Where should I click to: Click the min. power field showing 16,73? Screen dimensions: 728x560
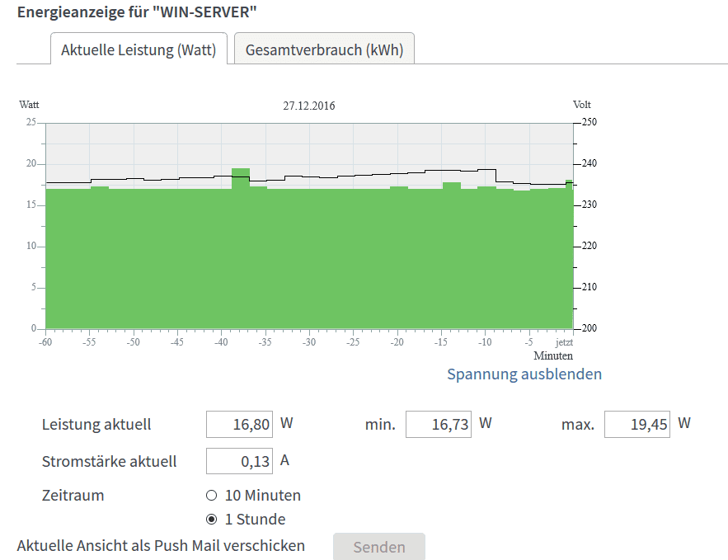(439, 424)
